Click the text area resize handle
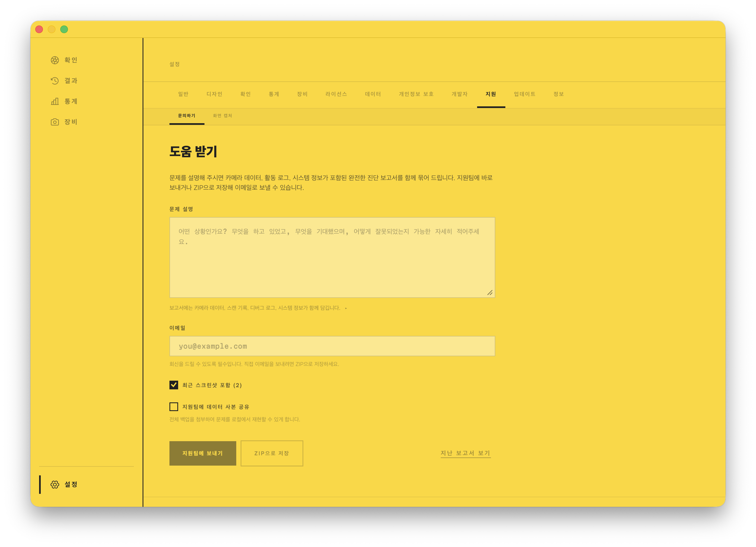 (490, 292)
